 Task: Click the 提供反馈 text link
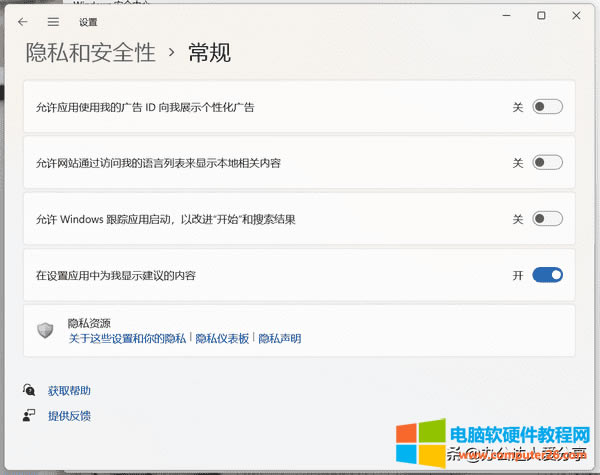click(x=69, y=415)
